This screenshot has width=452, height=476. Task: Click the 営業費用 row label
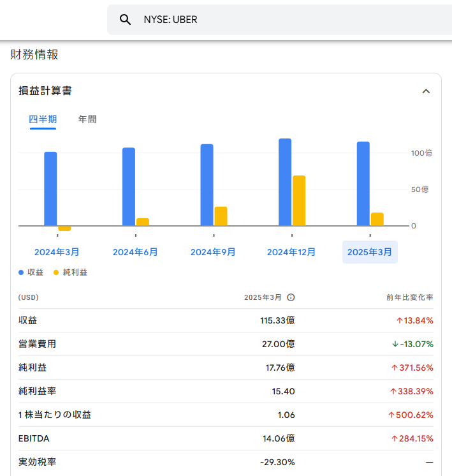(38, 344)
